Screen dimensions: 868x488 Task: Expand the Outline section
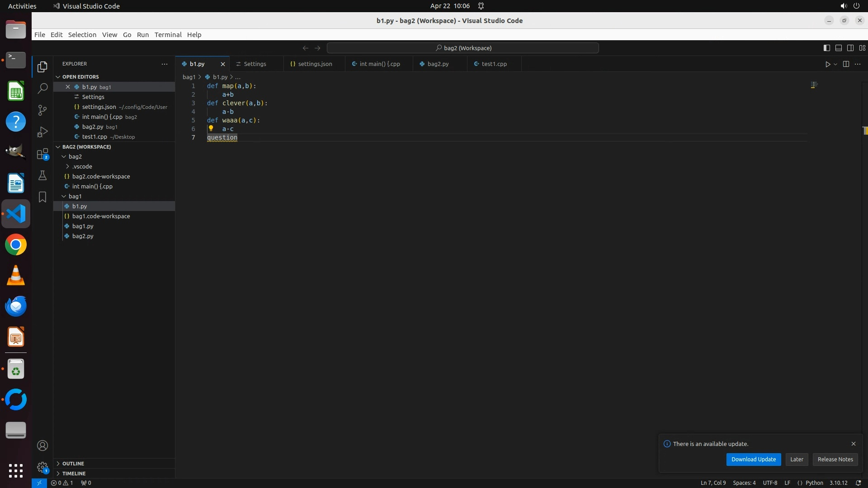click(x=73, y=464)
